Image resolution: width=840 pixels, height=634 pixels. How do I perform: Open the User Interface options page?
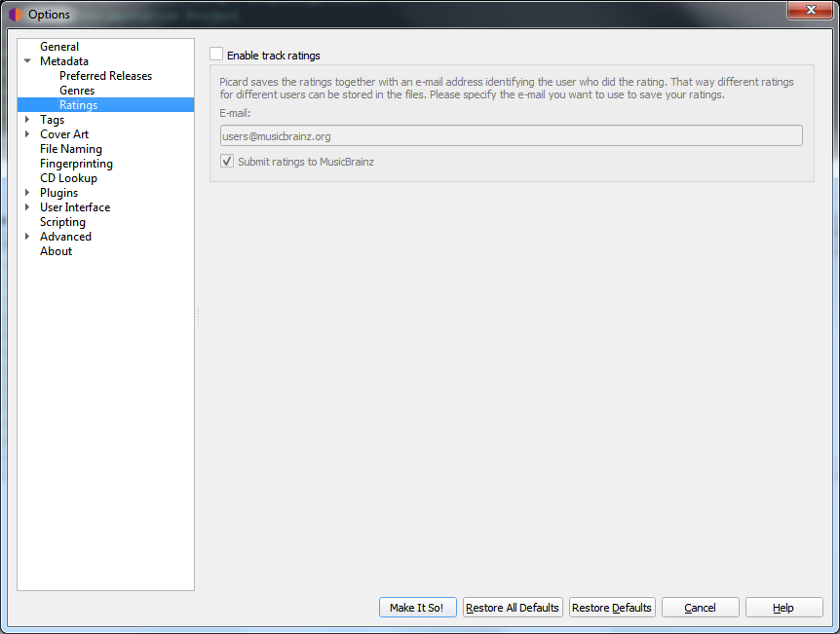pos(75,207)
